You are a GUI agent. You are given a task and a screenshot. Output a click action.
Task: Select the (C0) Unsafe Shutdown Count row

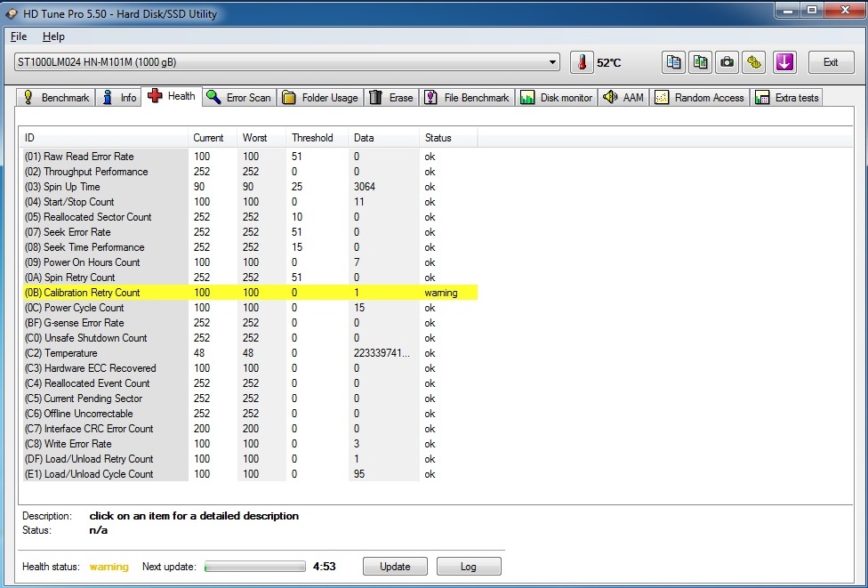(249, 338)
